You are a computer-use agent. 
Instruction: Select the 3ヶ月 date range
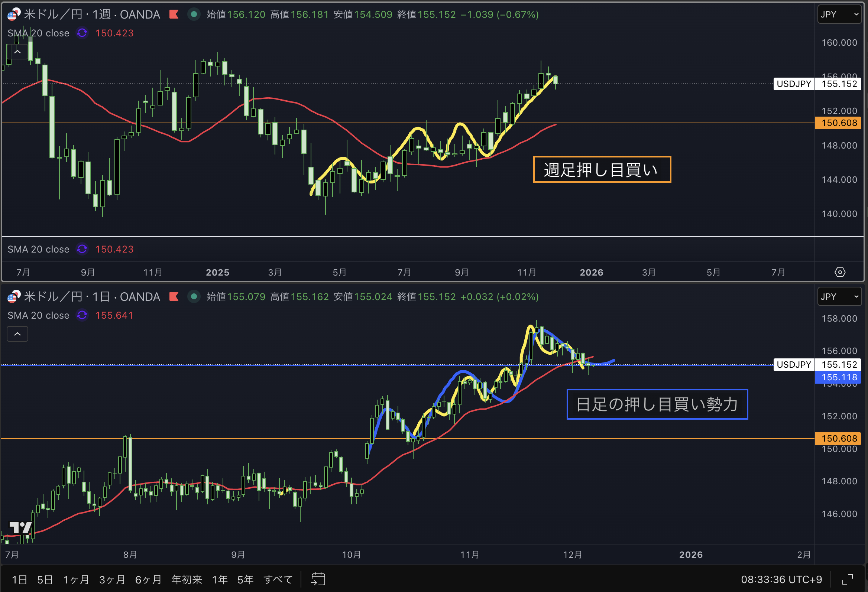pos(112,579)
